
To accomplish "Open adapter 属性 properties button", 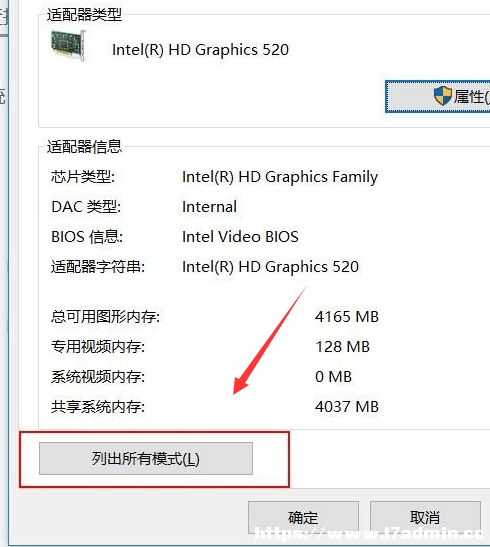I will (x=438, y=97).
